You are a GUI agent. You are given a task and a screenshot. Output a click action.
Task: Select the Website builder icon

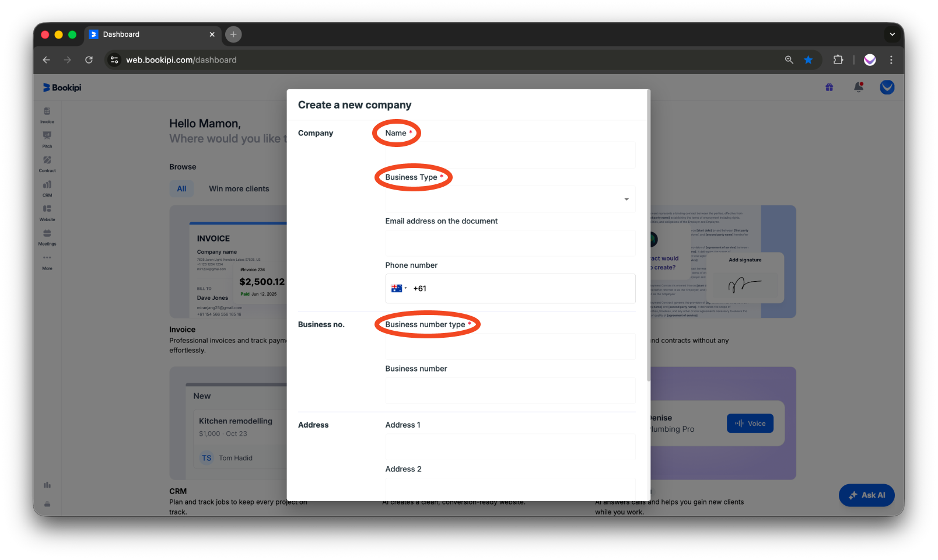[47, 212]
